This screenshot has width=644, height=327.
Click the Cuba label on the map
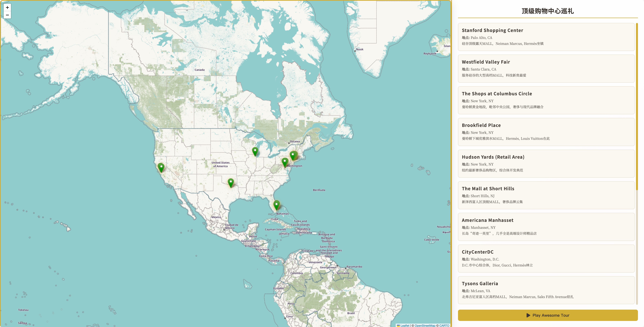click(275, 219)
